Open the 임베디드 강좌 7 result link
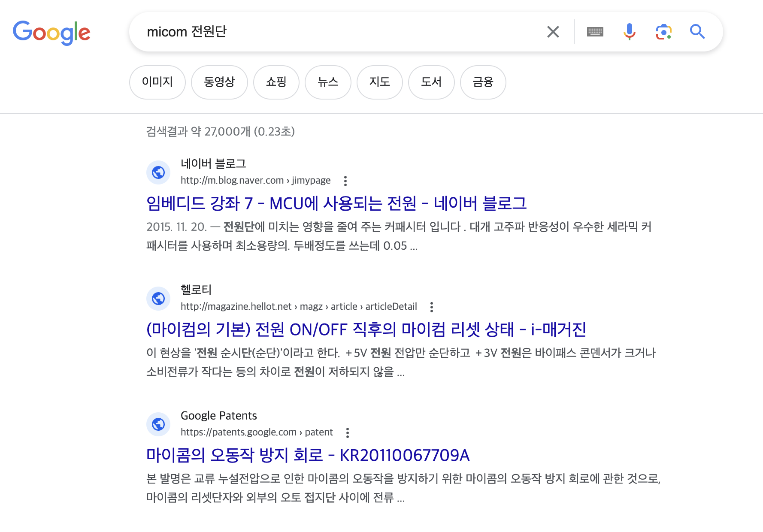The height and width of the screenshot is (532, 763). (336, 203)
